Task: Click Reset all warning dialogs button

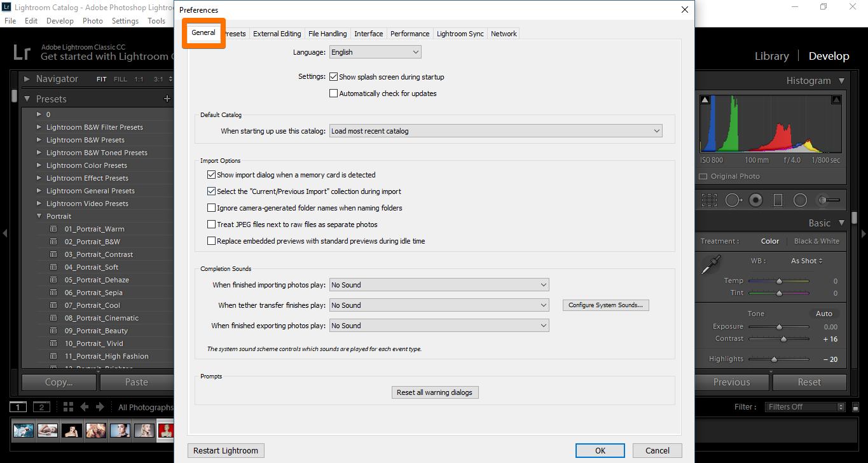Action: point(435,392)
